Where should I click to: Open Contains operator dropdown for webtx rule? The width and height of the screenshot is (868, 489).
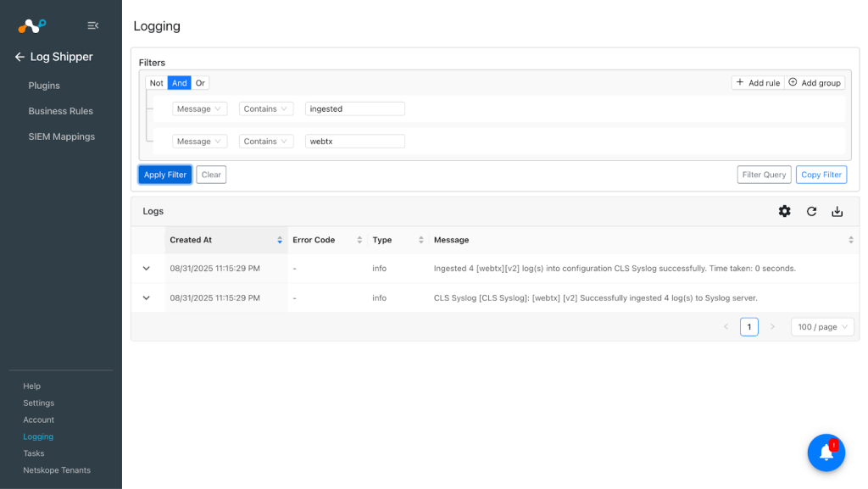[265, 142]
